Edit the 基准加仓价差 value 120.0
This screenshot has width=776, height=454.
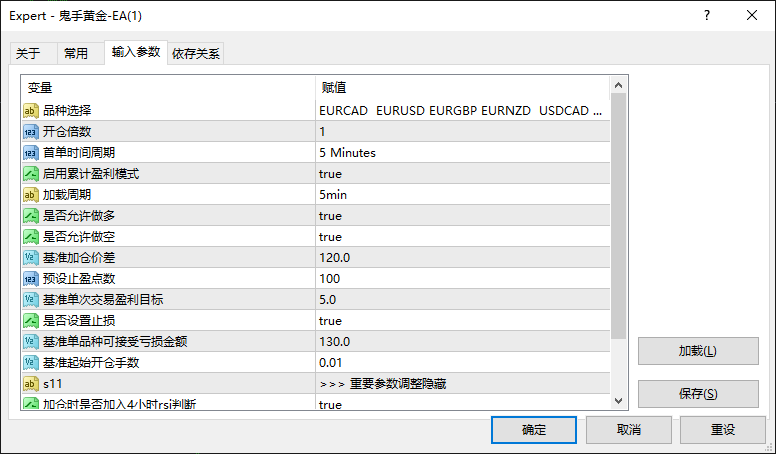tap(463, 257)
